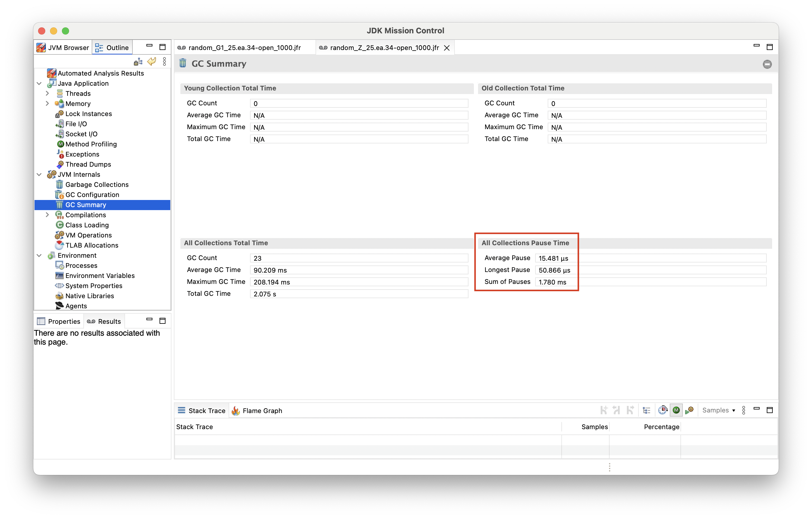Expand the Compilations tree node

coord(47,215)
